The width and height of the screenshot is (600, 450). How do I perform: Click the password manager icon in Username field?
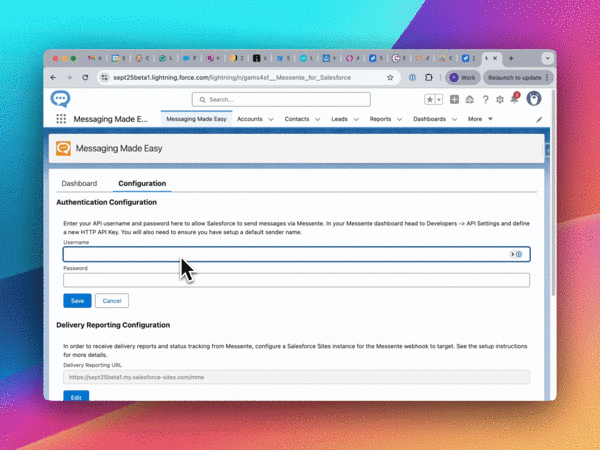pyautogui.click(x=518, y=254)
